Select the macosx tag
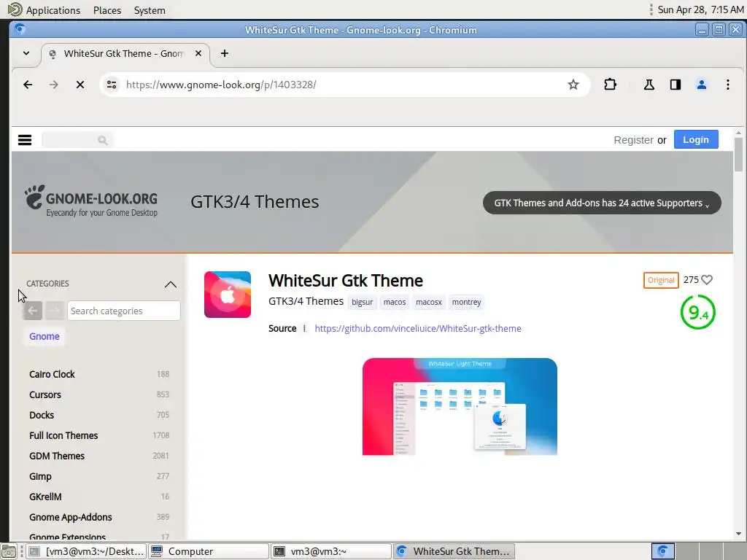Image resolution: width=747 pixels, height=560 pixels. coord(429,303)
